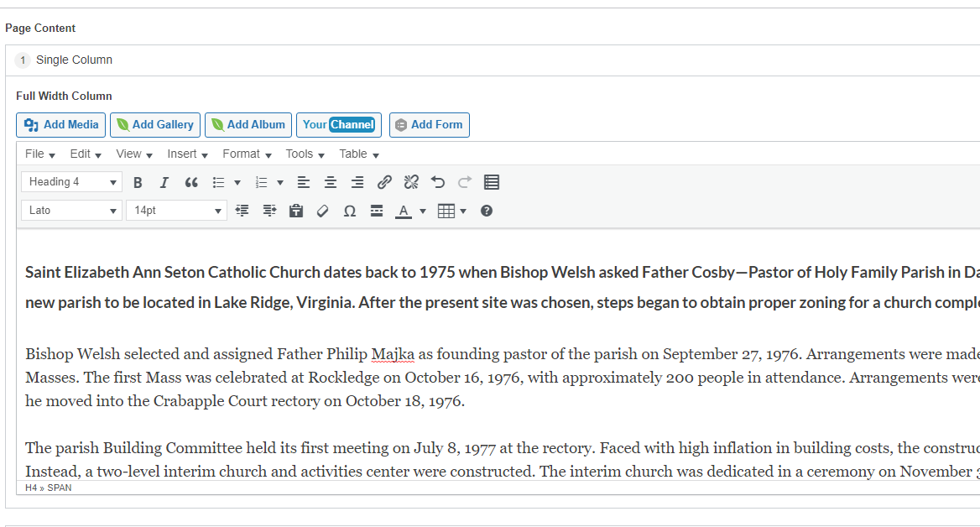980x527 pixels.
Task: Click the undo arrow icon
Action: coord(438,183)
